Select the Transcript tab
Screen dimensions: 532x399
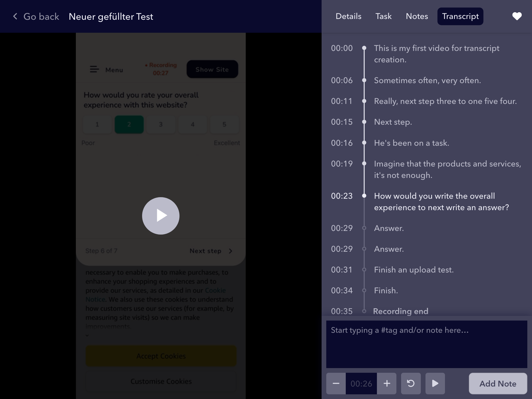pyautogui.click(x=460, y=16)
